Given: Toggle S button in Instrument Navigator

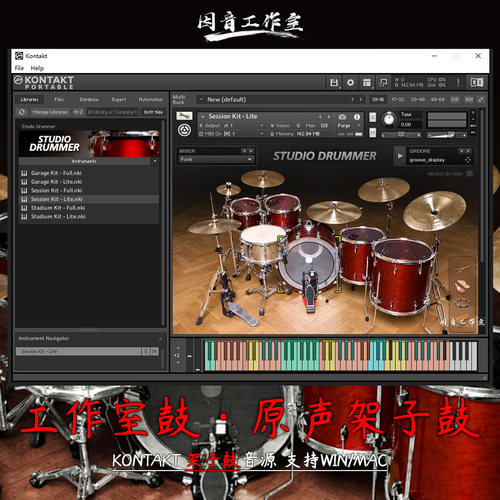Looking at the screenshot, I should point(146,351).
